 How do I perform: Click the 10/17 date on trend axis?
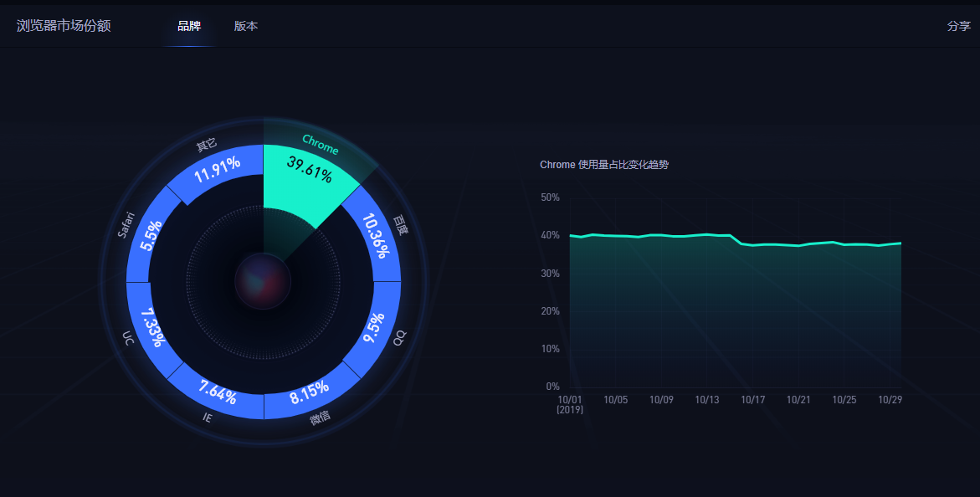coord(753,400)
